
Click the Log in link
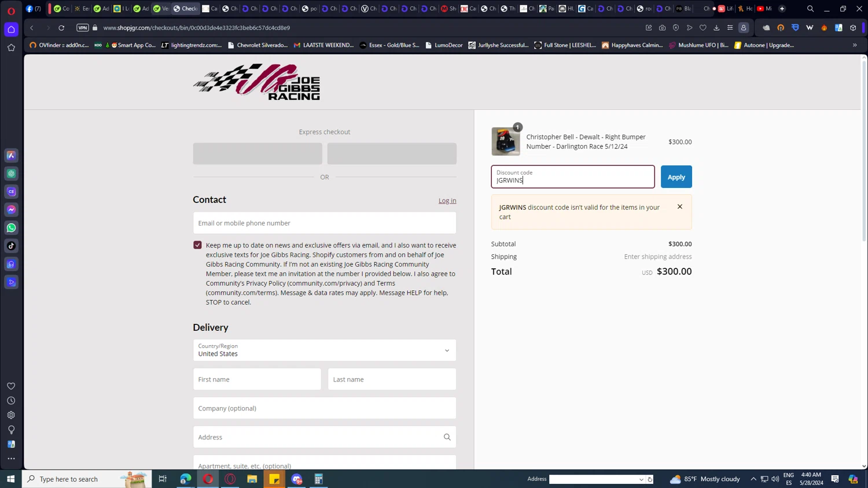point(447,201)
